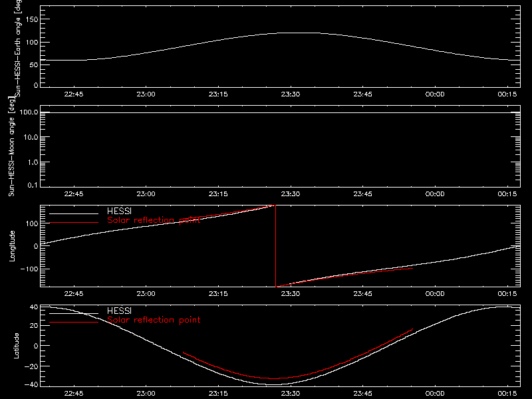This screenshot has height=399, width=532.
Task: Click 23:00 tick under Earth angle plot
Action: click(x=146, y=94)
